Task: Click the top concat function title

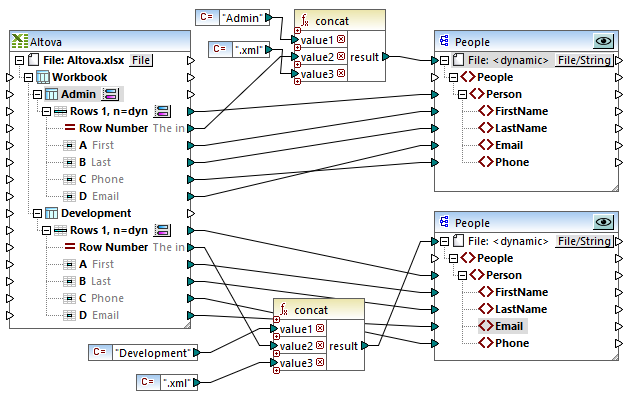Action: 332,21
